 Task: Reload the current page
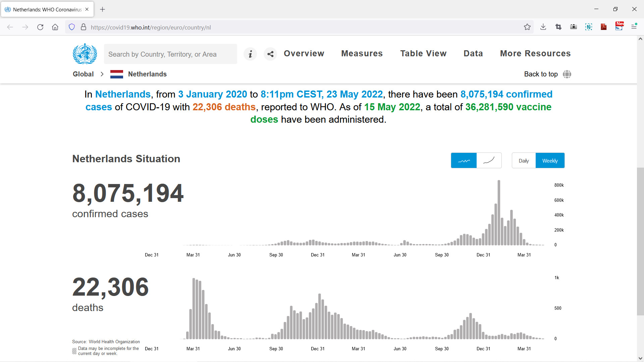[x=40, y=27]
